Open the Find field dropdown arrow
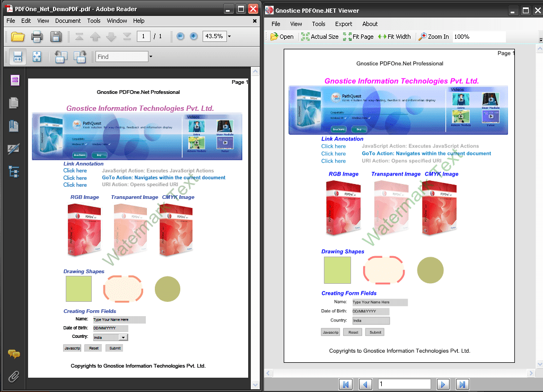 point(150,56)
